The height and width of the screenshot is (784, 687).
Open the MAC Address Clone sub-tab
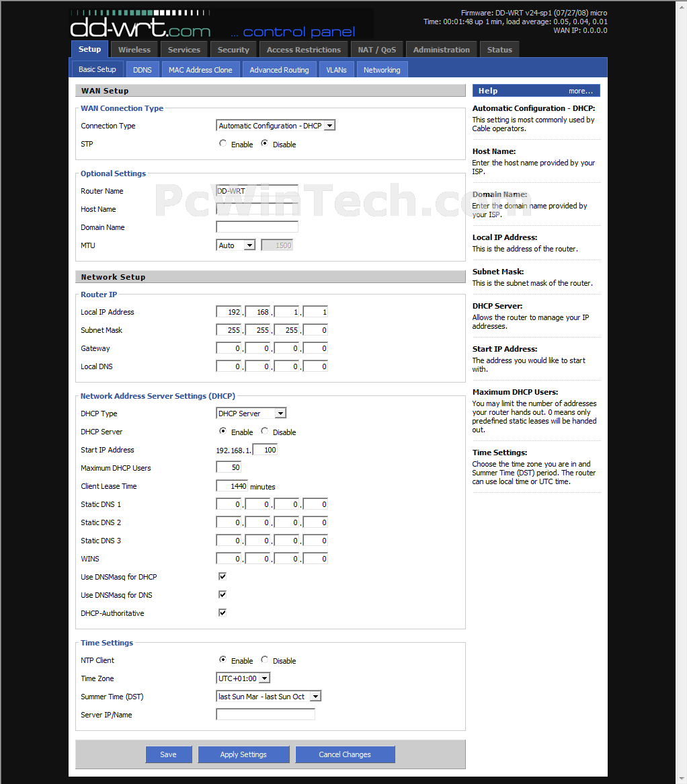200,69
